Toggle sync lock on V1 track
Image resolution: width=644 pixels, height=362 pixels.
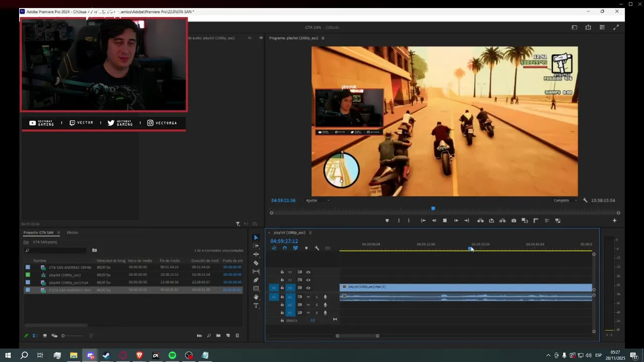coord(299,288)
